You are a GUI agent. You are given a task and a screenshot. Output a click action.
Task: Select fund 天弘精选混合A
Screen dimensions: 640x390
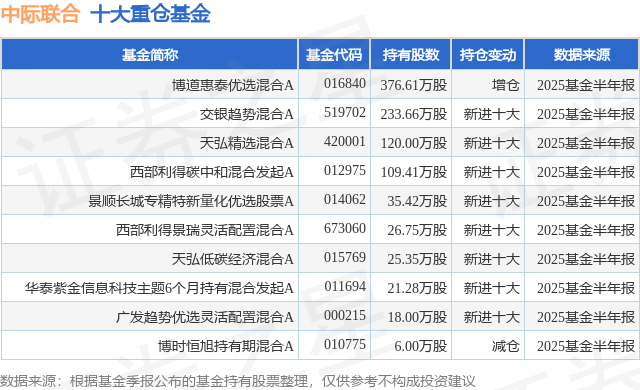tap(247, 143)
